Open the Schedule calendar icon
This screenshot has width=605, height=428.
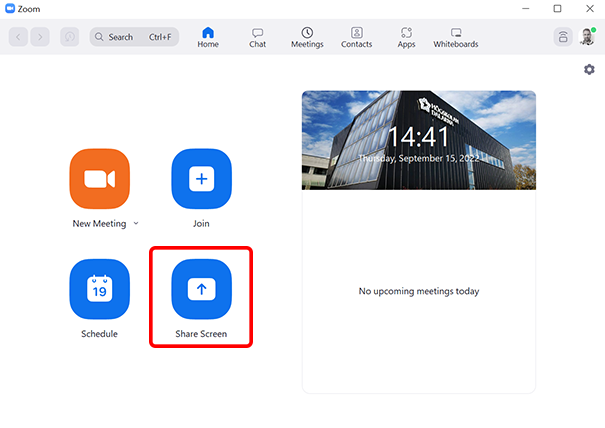click(100, 289)
